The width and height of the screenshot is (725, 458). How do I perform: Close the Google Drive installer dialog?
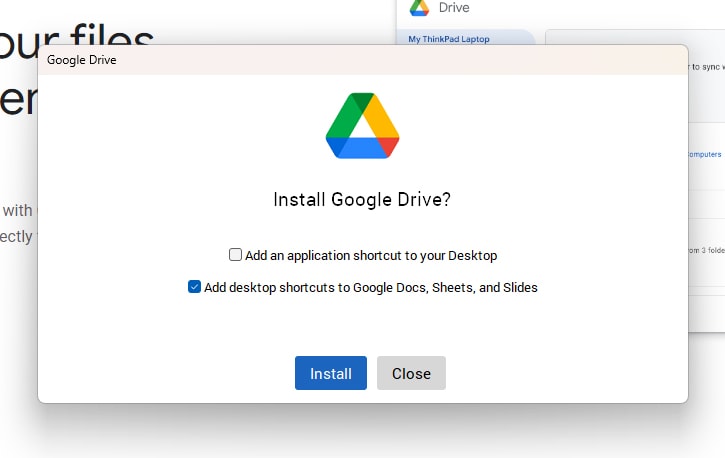tap(411, 373)
